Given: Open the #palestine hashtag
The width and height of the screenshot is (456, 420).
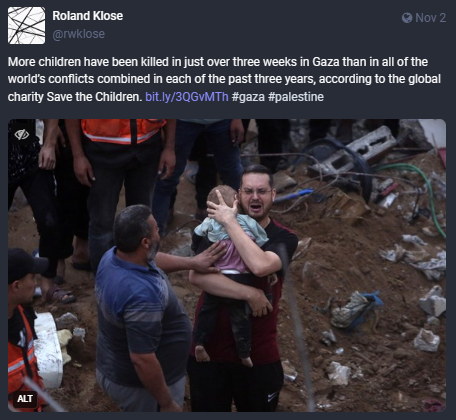Looking at the screenshot, I should click(x=296, y=97).
